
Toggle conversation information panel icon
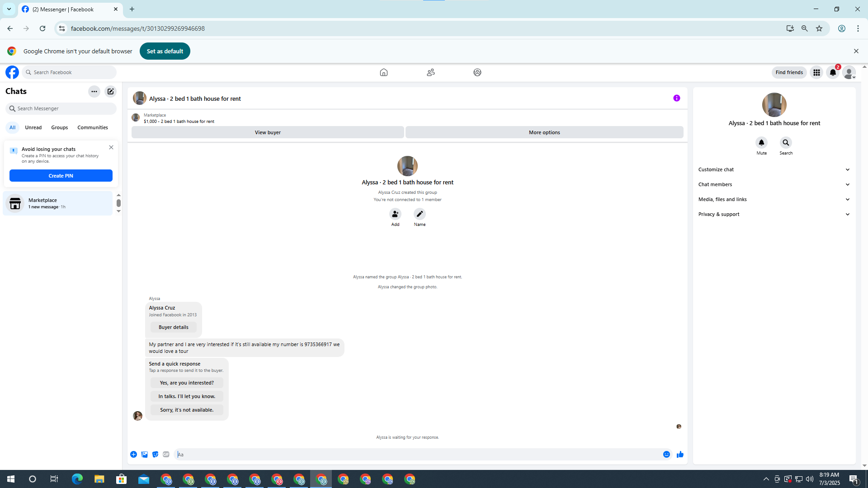pyautogui.click(x=676, y=98)
